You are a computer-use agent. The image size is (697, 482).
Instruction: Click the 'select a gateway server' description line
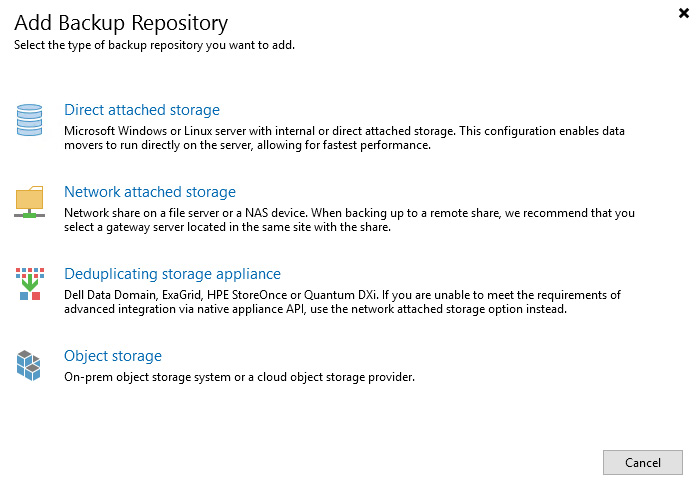pos(228,227)
